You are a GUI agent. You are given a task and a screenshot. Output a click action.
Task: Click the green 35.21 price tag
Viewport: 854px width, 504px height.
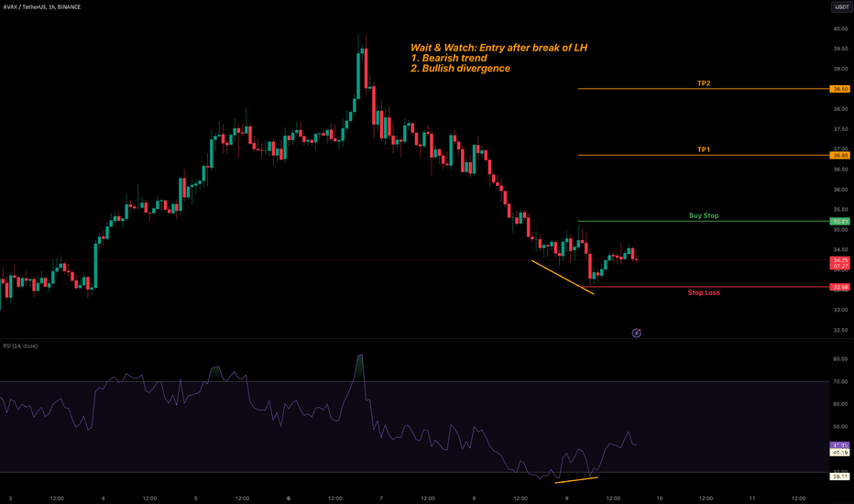click(x=840, y=221)
